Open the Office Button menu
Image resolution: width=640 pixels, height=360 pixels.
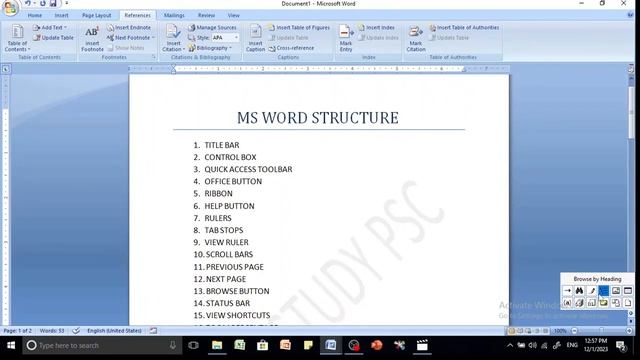10,7
